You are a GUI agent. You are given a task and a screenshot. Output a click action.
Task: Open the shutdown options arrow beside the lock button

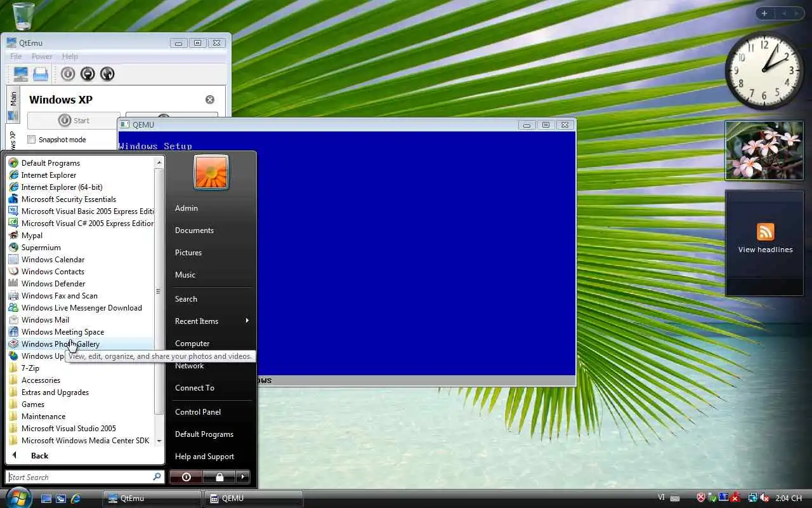click(x=242, y=477)
